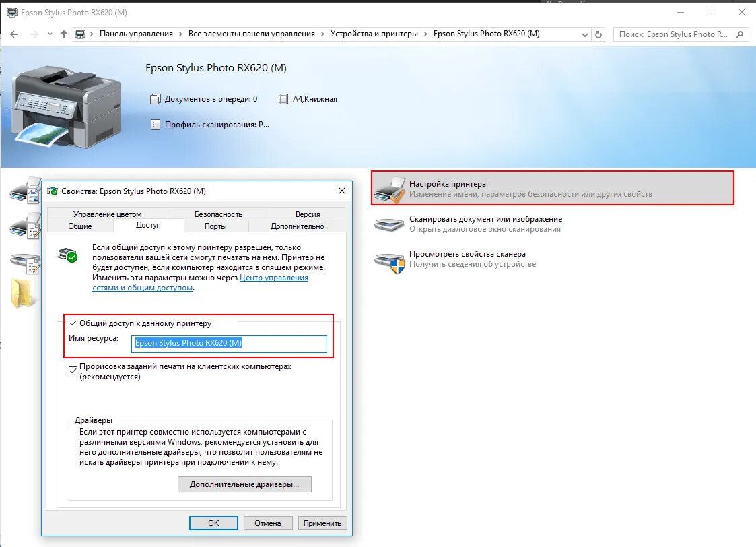Image resolution: width=756 pixels, height=547 pixels.
Task: Click the documents in queue icon
Action: pyautogui.click(x=156, y=100)
